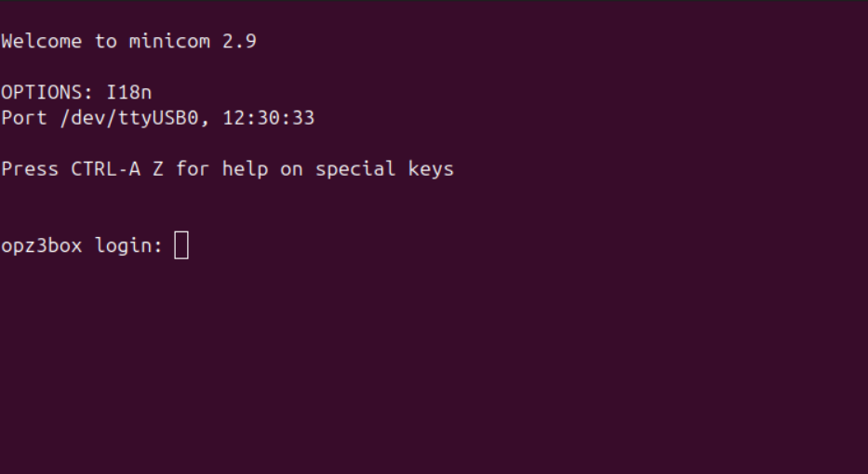Click the version number 2.9
This screenshot has height=474, width=868.
pyautogui.click(x=239, y=42)
